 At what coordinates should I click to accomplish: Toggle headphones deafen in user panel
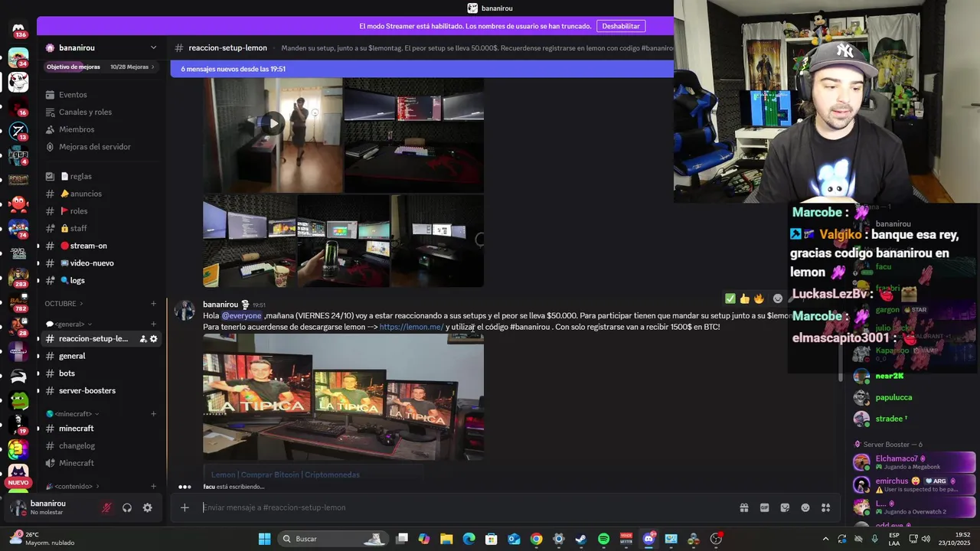pos(127,507)
